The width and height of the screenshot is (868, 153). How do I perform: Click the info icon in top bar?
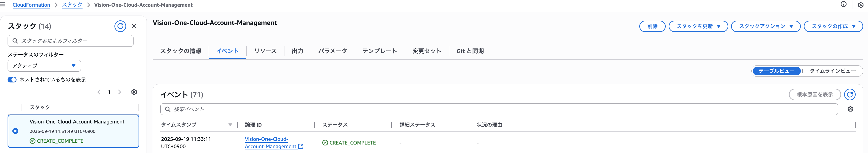pyautogui.click(x=843, y=4)
